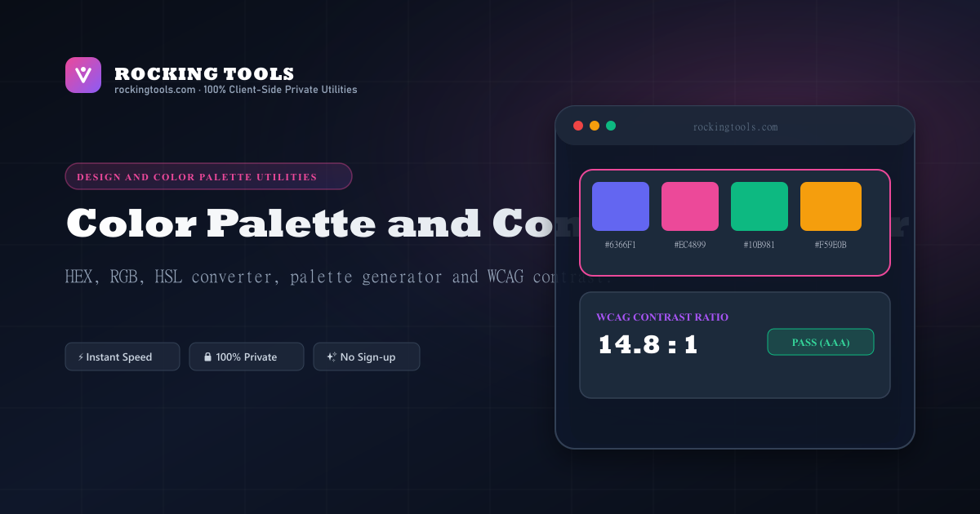Click the sparkle icon in No Sign-up
The width and height of the screenshot is (980, 514).
click(x=332, y=357)
